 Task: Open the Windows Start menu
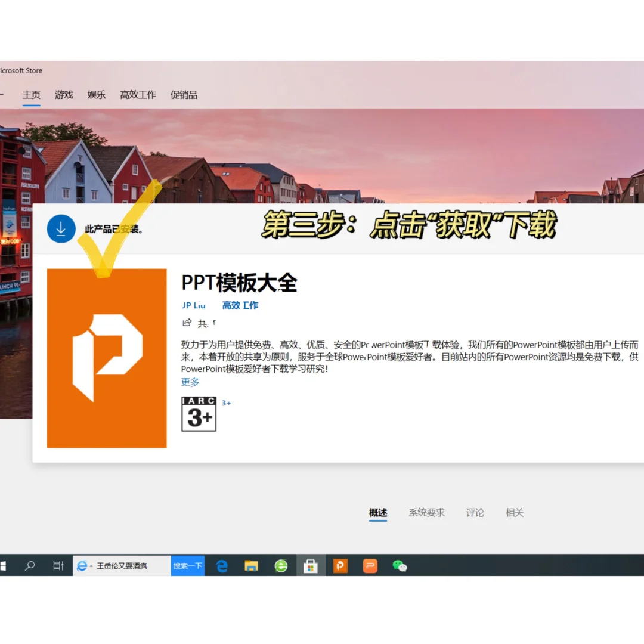[5, 565]
